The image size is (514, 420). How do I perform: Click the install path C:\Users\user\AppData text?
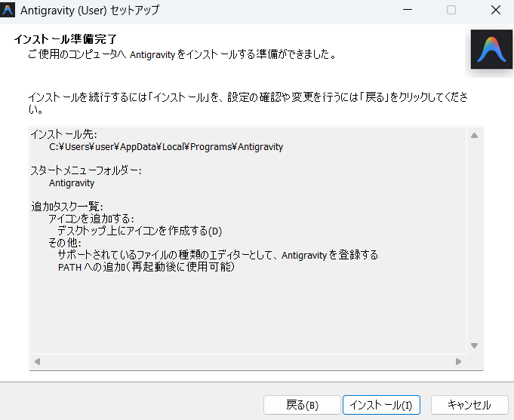[x=166, y=147]
